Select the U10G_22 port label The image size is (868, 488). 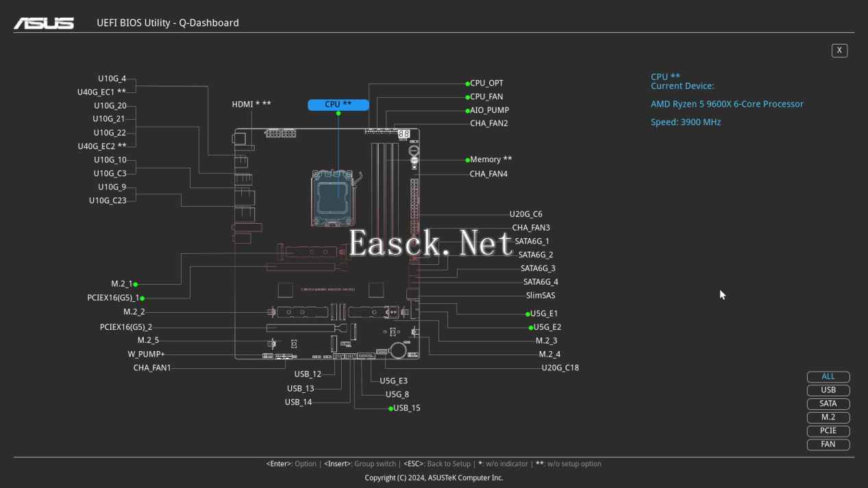pyautogui.click(x=110, y=133)
